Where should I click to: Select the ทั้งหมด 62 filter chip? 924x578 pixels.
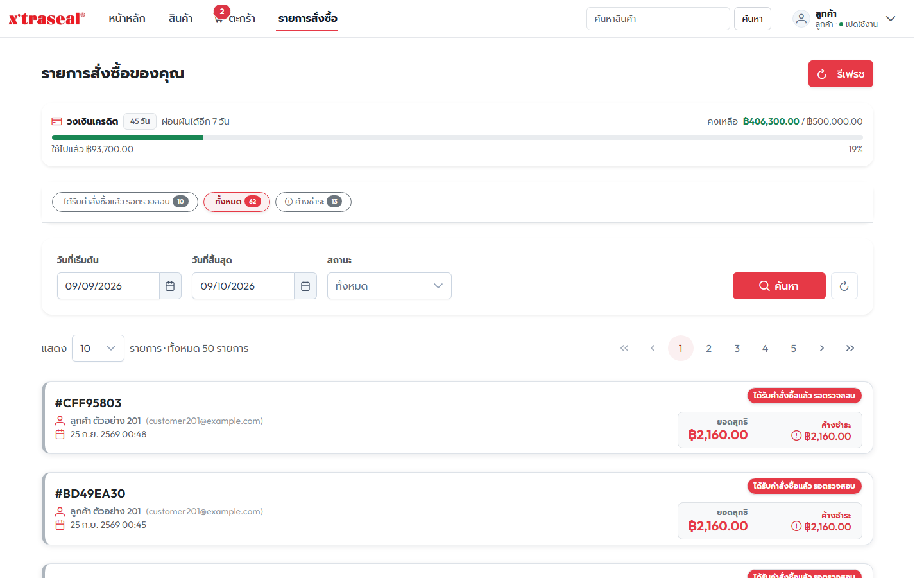(x=237, y=202)
